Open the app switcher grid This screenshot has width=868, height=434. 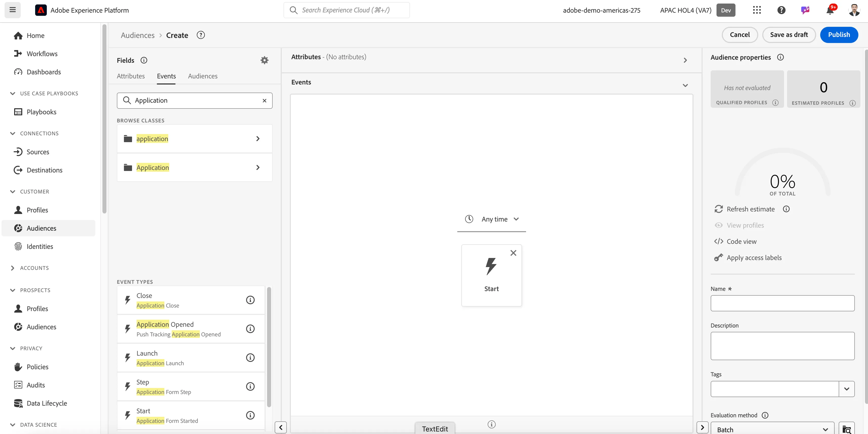tap(757, 10)
